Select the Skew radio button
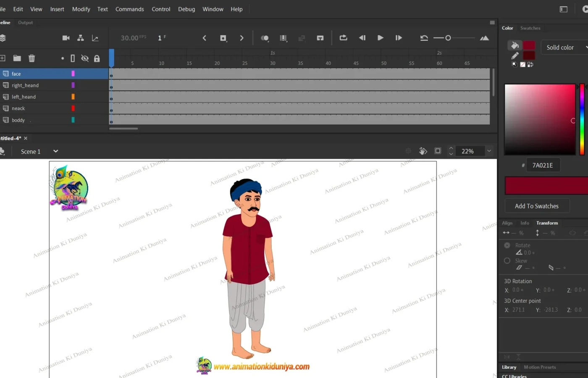 click(x=507, y=261)
